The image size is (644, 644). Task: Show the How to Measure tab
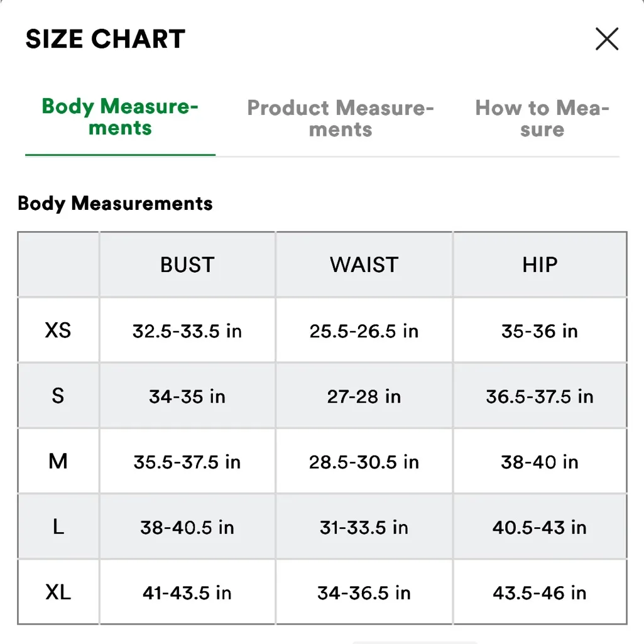coord(542,119)
